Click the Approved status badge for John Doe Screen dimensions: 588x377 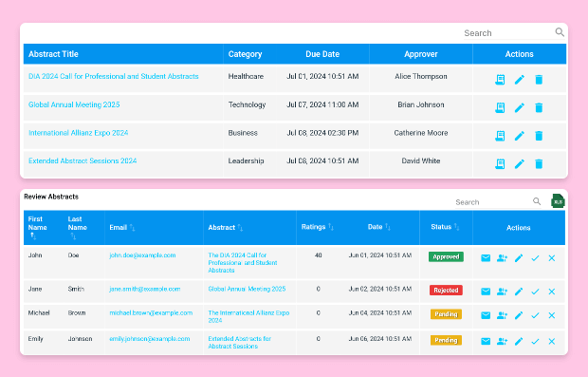(x=446, y=256)
